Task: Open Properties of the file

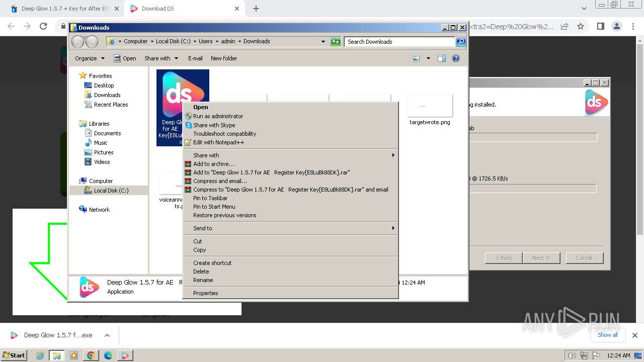Action: tap(205, 293)
